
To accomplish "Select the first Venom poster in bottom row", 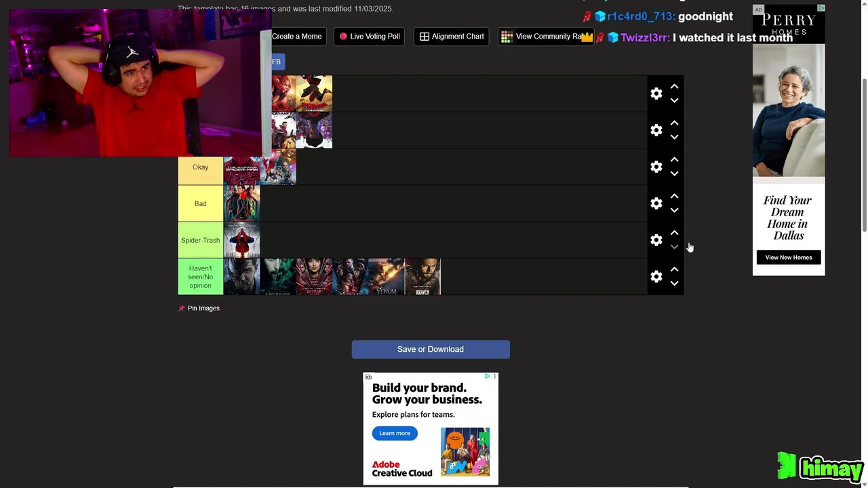I will pyautogui.click(x=241, y=277).
